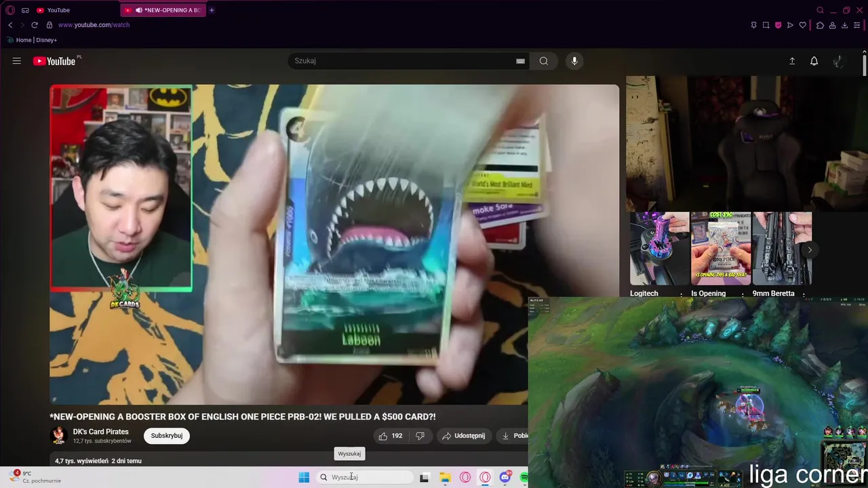Open the on-screen keyboard icon in search

tap(520, 61)
